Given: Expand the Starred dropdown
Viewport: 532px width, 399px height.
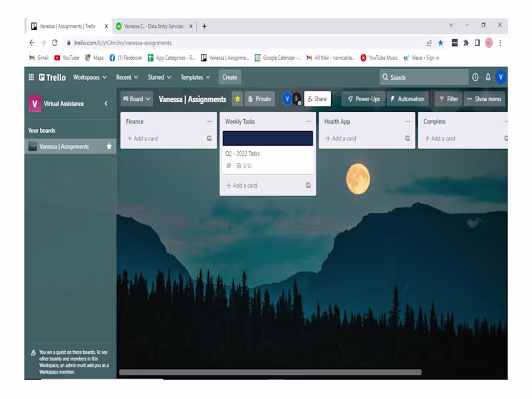Looking at the screenshot, I should coord(159,77).
